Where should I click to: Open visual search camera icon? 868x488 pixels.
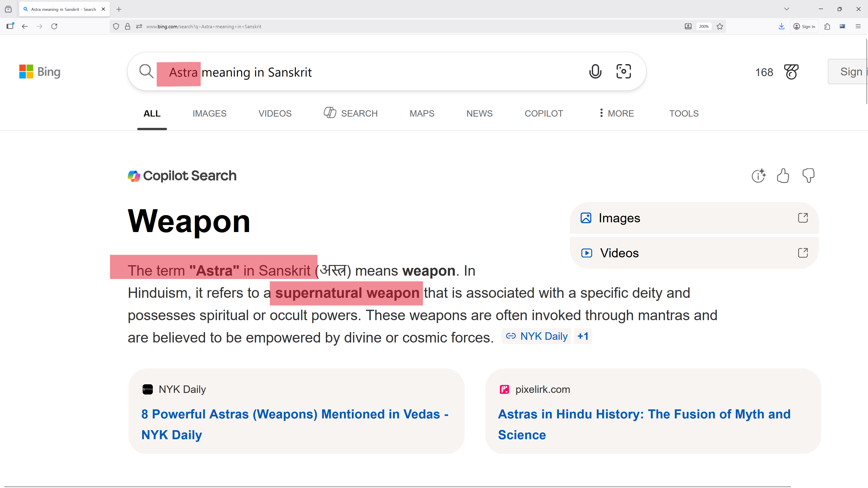click(x=623, y=71)
